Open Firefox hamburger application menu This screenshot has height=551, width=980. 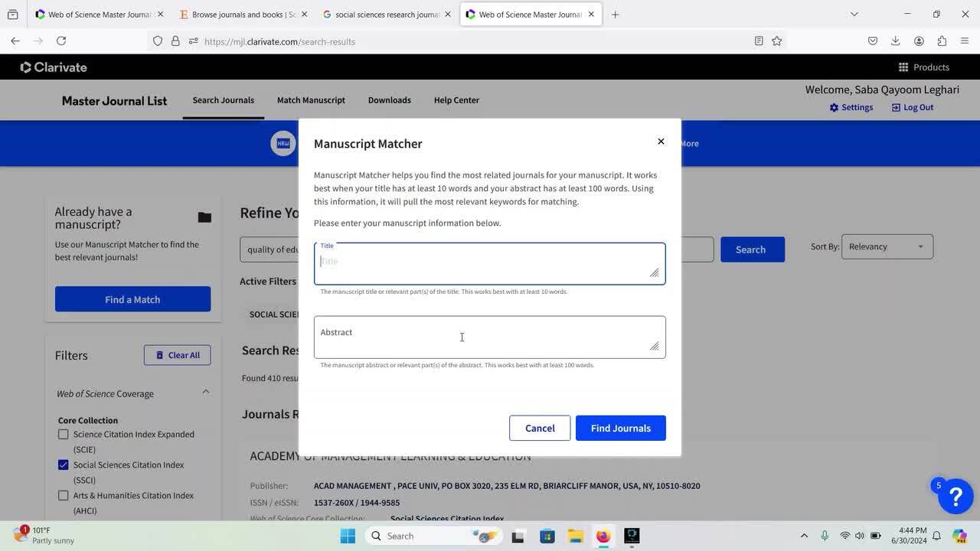(x=964, y=41)
